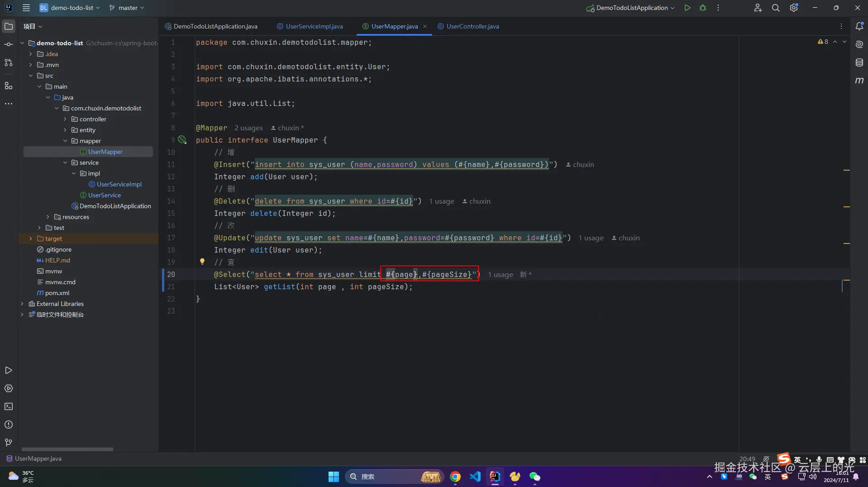Image resolution: width=868 pixels, height=487 pixels.
Task: Open the Services tool window
Action: [x=9, y=388]
